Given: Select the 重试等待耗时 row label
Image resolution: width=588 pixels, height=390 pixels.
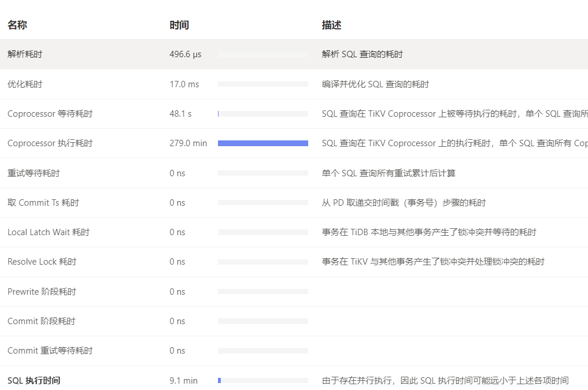Looking at the screenshot, I should pyautogui.click(x=34, y=173).
